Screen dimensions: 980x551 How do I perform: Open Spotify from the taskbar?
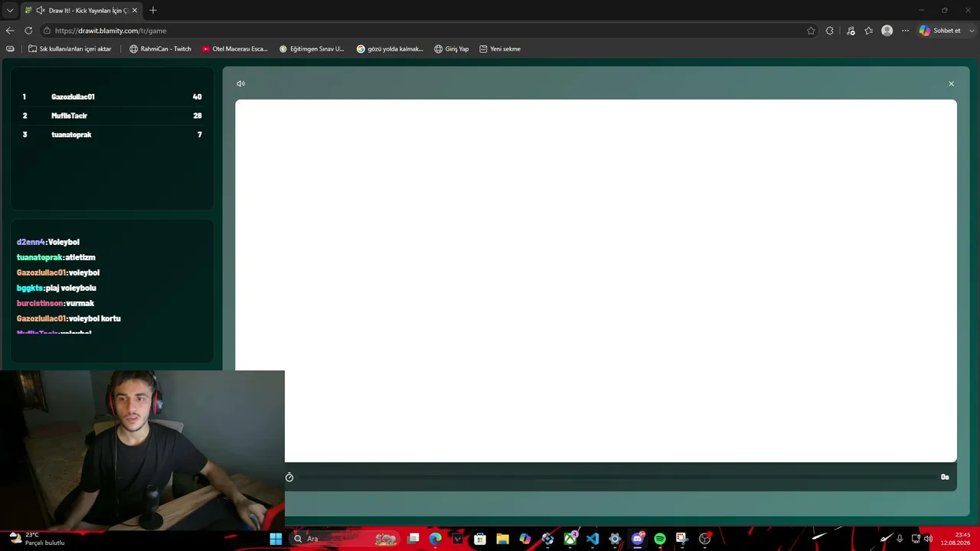coord(660,539)
